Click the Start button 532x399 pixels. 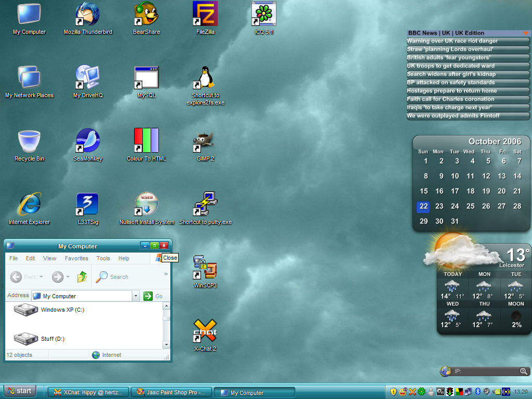click(x=20, y=391)
